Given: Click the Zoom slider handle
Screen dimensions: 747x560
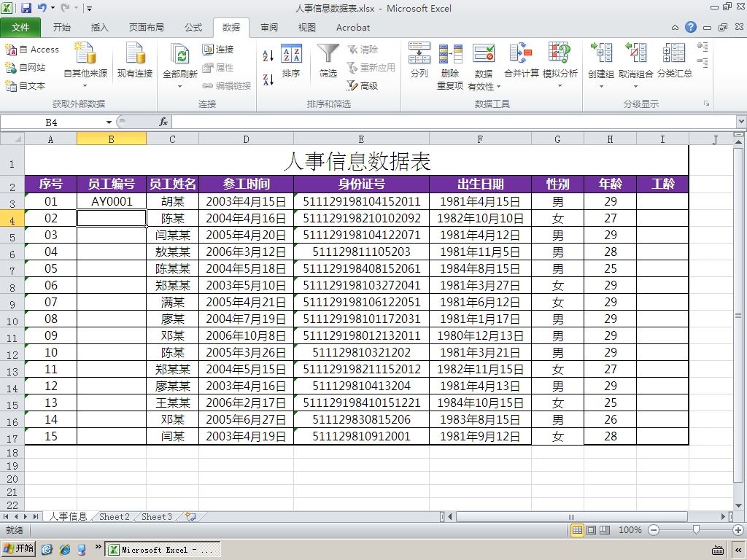Looking at the screenshot, I should tap(696, 529).
